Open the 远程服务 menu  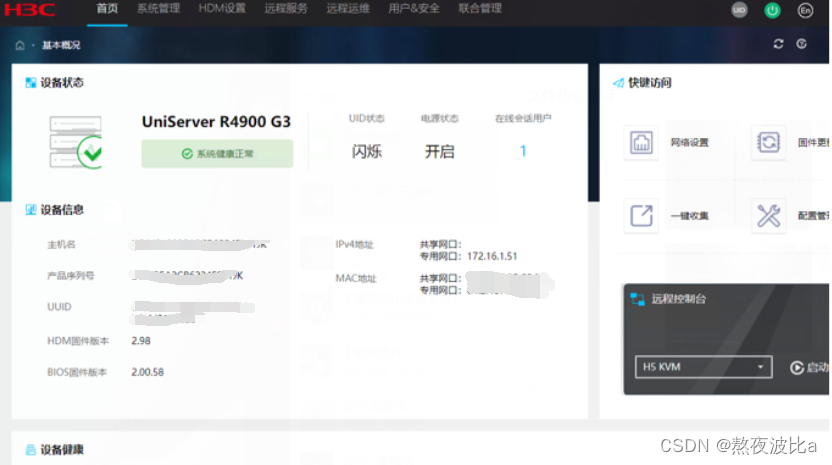(x=286, y=8)
